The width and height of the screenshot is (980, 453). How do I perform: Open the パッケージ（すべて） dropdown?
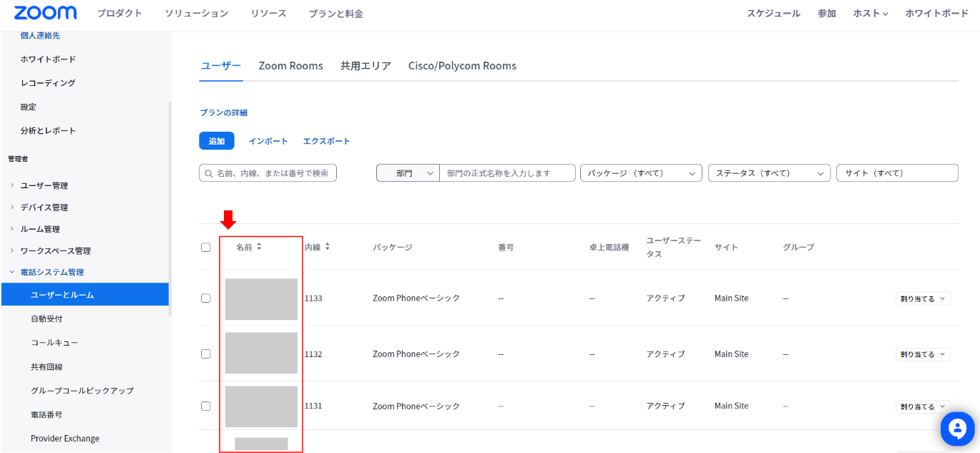click(x=641, y=173)
